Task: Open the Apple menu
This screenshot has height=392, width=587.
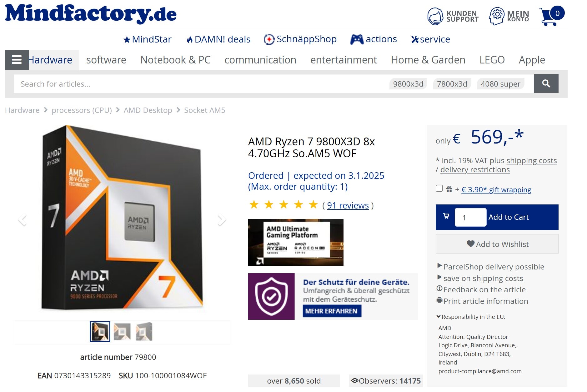Action: coord(532,60)
